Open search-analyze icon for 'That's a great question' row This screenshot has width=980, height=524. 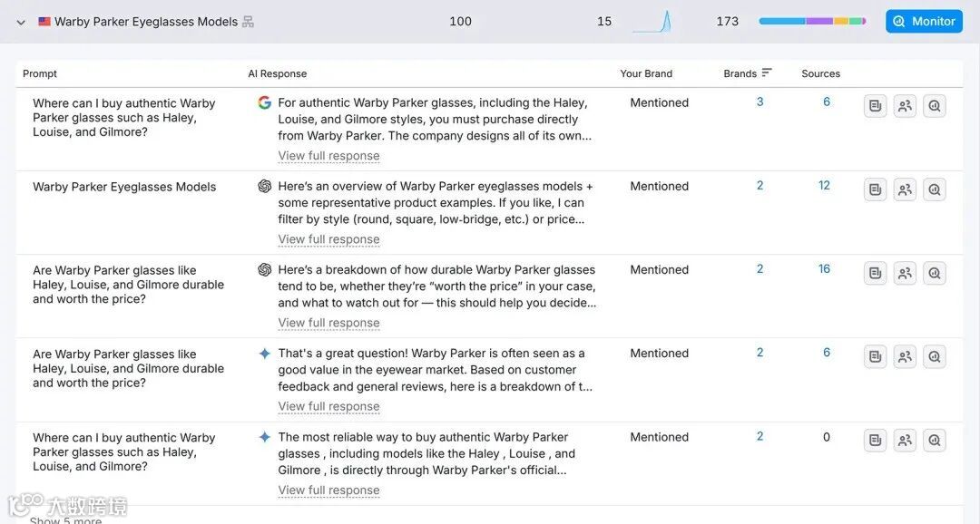click(x=935, y=357)
